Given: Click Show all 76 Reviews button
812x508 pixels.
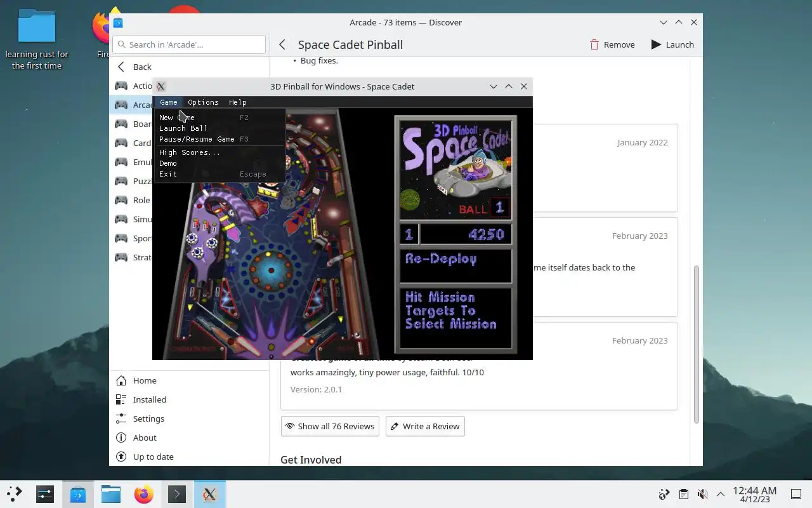Looking at the screenshot, I should 330,426.
